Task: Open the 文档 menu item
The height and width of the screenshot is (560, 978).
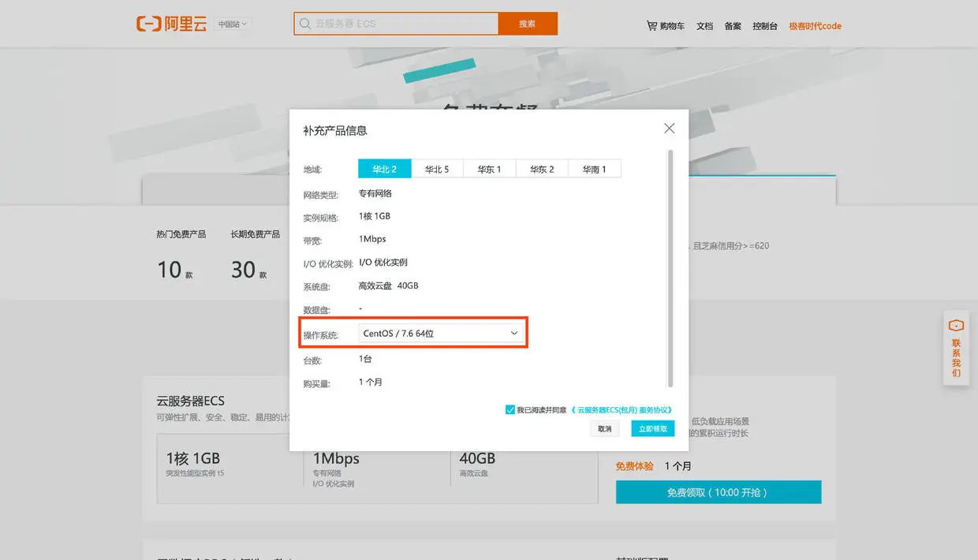Action: (704, 26)
